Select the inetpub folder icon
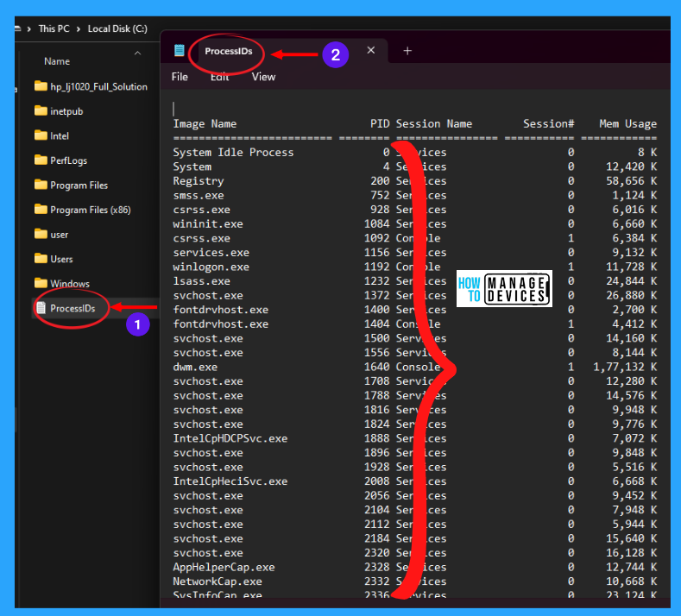Screen dimensions: 681x616 click(41, 110)
